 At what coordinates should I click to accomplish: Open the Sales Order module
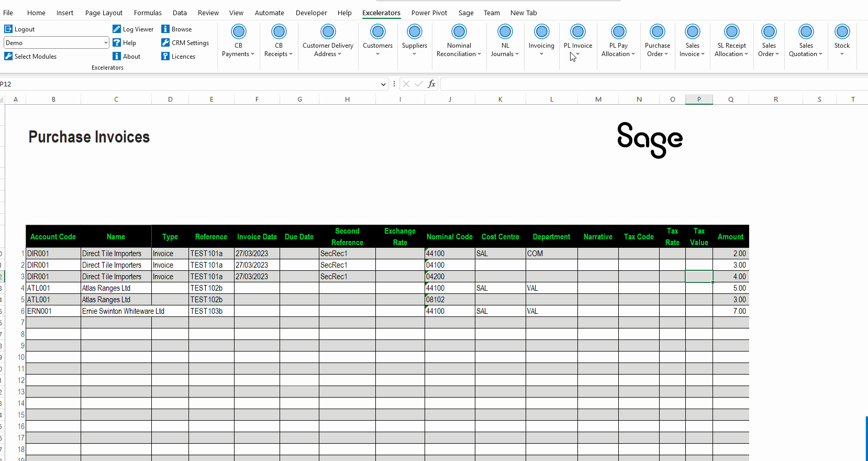point(769,41)
